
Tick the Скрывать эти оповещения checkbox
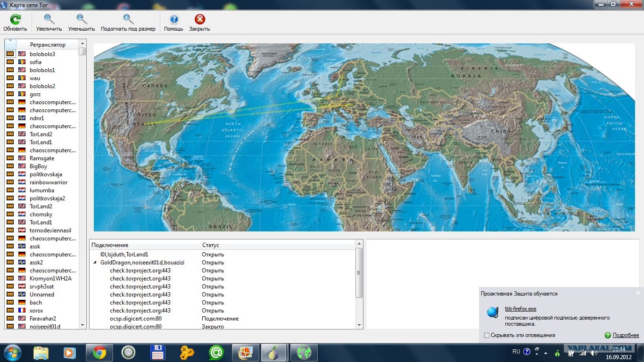(487, 335)
